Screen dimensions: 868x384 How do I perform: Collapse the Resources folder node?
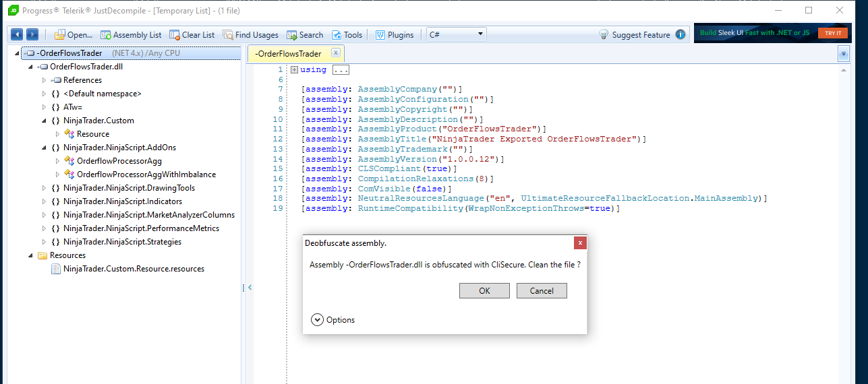[x=30, y=255]
